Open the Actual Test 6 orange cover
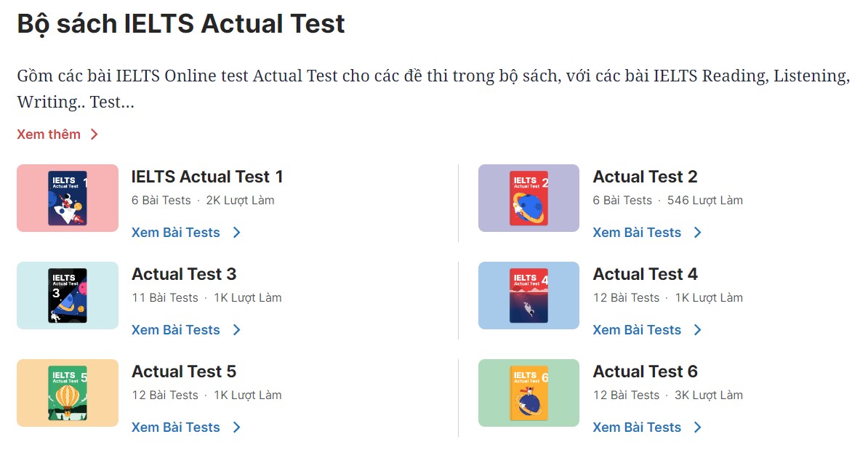This screenshot has width=868, height=450. (x=529, y=393)
